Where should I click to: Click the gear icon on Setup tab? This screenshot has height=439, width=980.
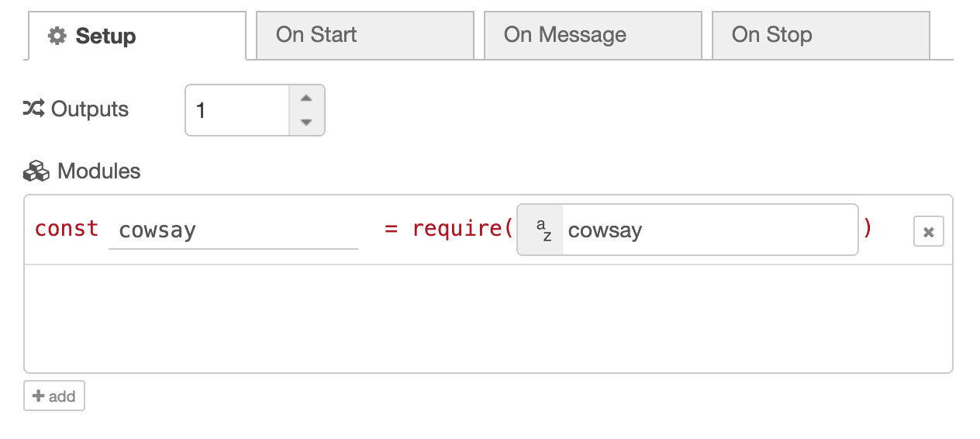[x=57, y=36]
